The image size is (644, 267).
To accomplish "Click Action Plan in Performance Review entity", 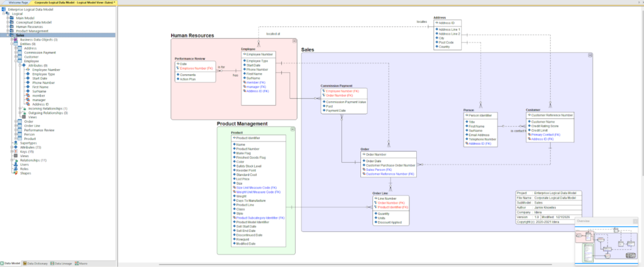I will coord(187,79).
